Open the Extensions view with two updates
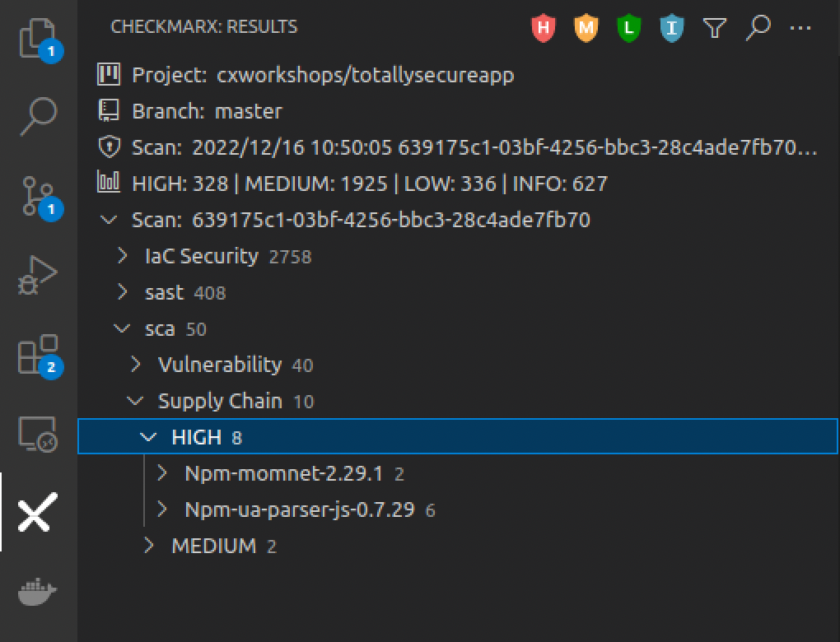The width and height of the screenshot is (840, 642). tap(39, 355)
